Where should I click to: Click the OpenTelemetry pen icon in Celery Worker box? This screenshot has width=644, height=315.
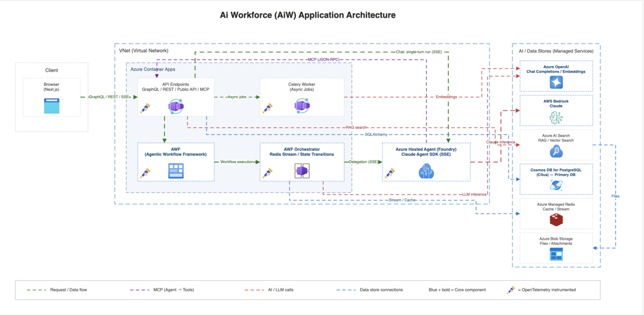point(267,108)
